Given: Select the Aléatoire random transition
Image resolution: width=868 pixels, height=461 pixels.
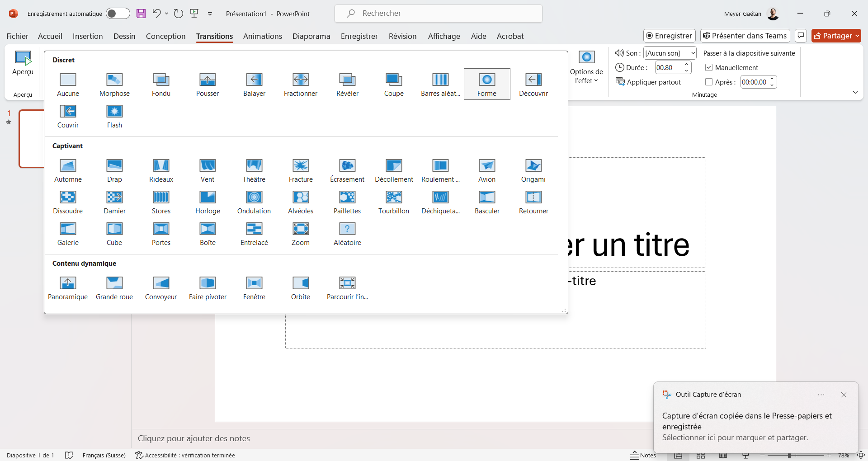Looking at the screenshot, I should 347,234.
